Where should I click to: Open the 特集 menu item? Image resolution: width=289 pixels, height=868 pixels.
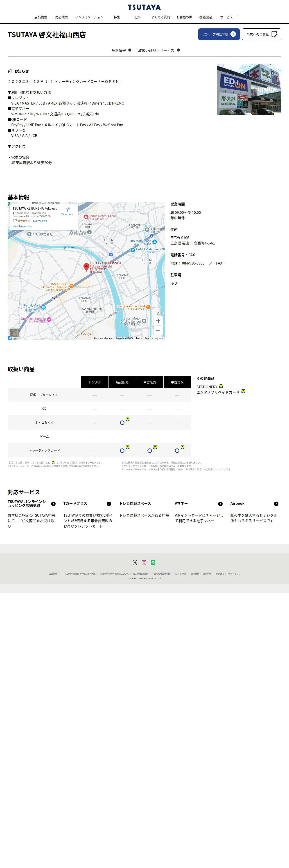coord(117,17)
